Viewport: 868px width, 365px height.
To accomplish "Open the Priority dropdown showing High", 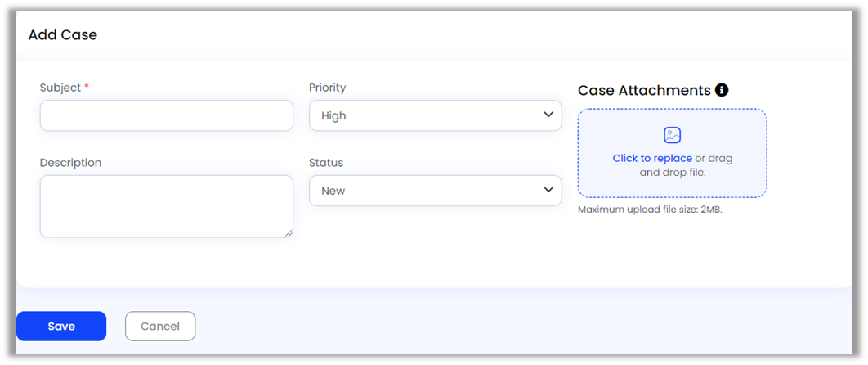I will (425, 115).
